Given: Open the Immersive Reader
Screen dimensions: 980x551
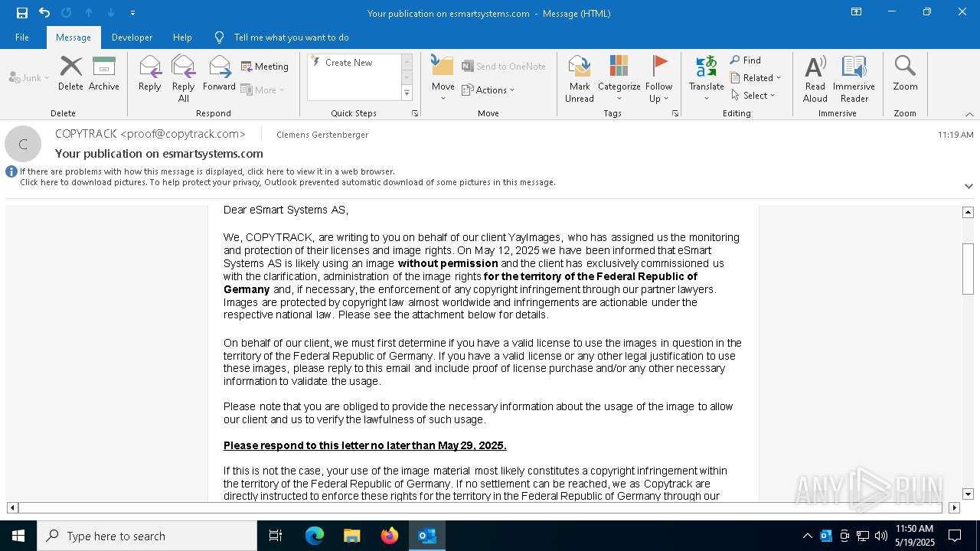Looking at the screenshot, I should tap(854, 79).
